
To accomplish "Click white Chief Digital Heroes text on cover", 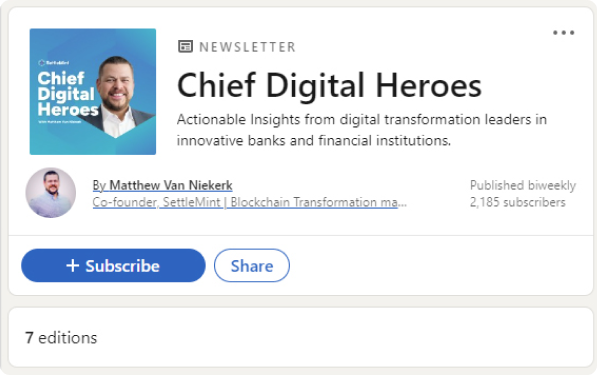I will tap(68, 94).
